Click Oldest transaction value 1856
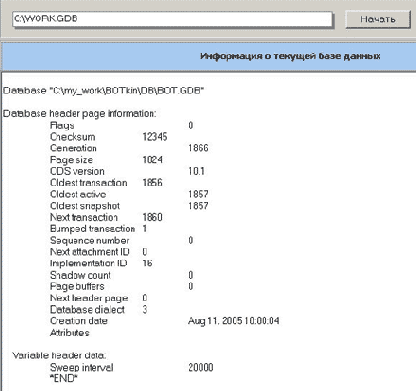 pos(152,183)
